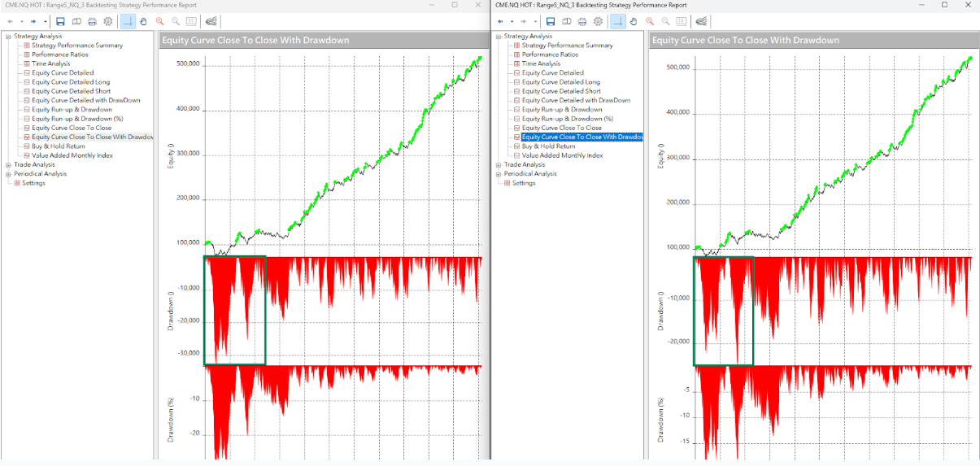
Task: Select Equity Curve Close To Close (no drawdown) in the left window
Action: point(72,128)
